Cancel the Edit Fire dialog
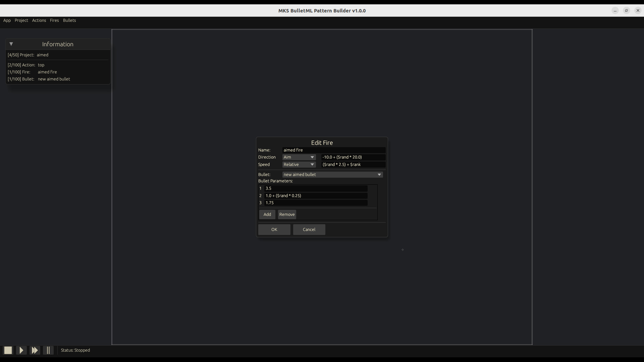Image resolution: width=644 pixels, height=362 pixels. tap(309, 230)
